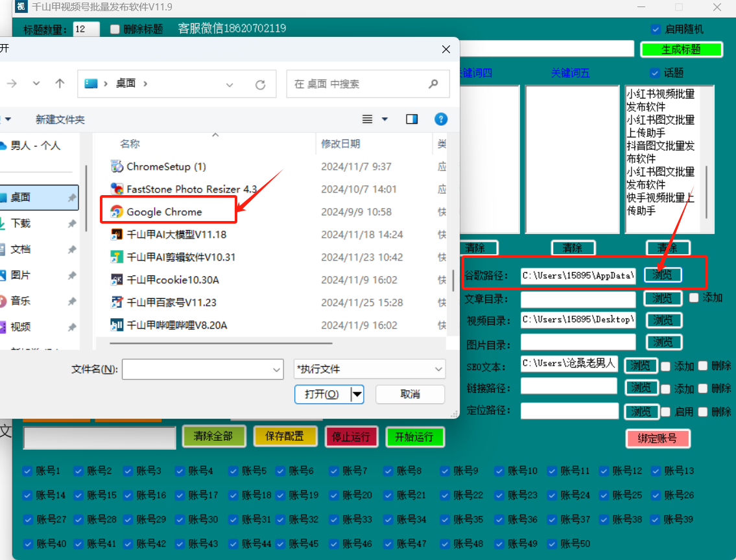The height and width of the screenshot is (560, 736).
Task: Click the PC icon in the address breadcrumb
Action: [x=91, y=84]
